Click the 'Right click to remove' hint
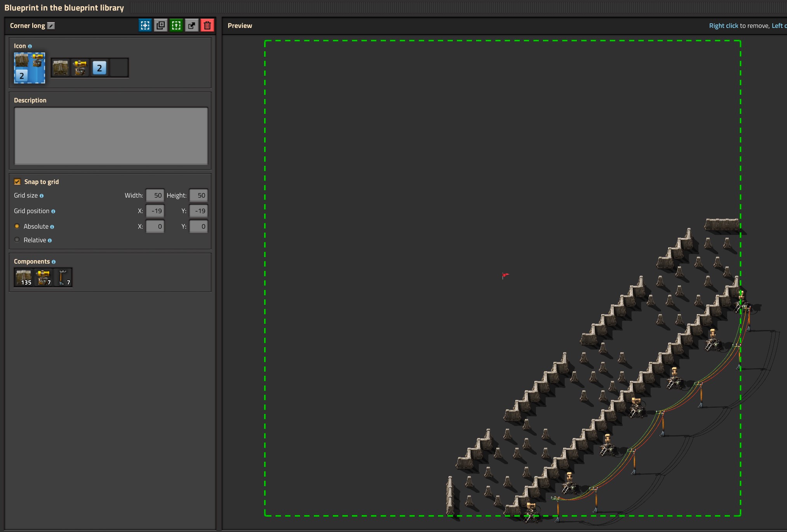 (x=739, y=26)
